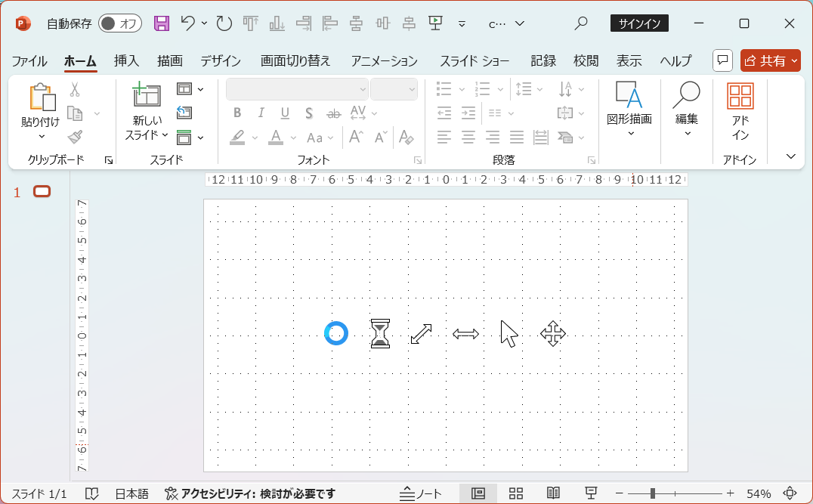
Task: Open the Add-ins icon
Action: [x=740, y=97]
